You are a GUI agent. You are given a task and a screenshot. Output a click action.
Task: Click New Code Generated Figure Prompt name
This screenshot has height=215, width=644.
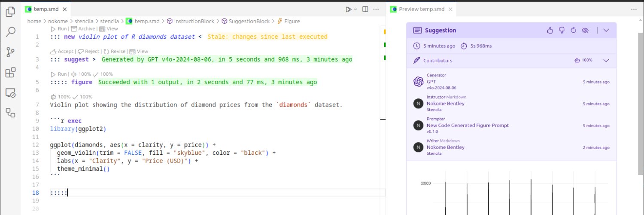click(468, 126)
